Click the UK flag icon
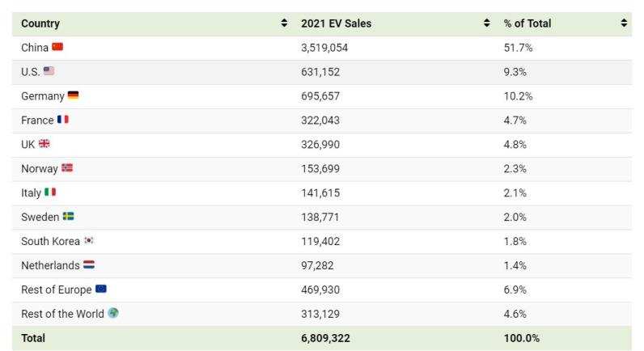Viewport: 644px width, 351px height. 44,144
